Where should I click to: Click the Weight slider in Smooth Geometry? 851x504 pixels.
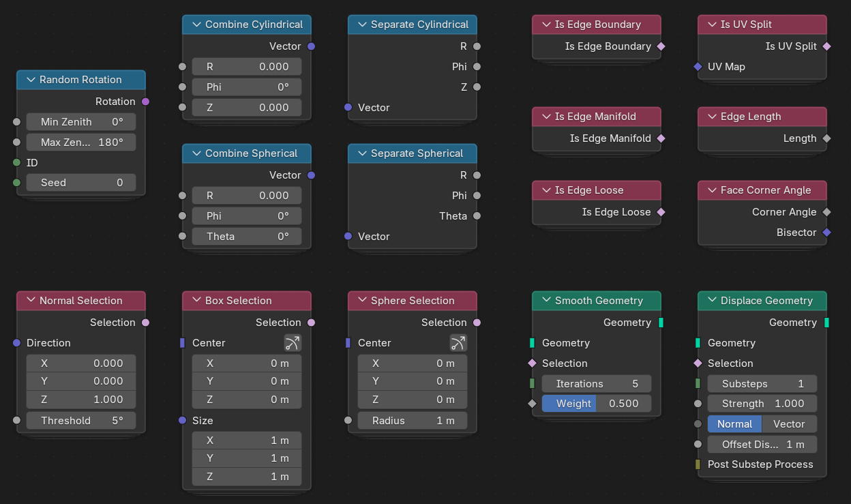click(x=597, y=404)
